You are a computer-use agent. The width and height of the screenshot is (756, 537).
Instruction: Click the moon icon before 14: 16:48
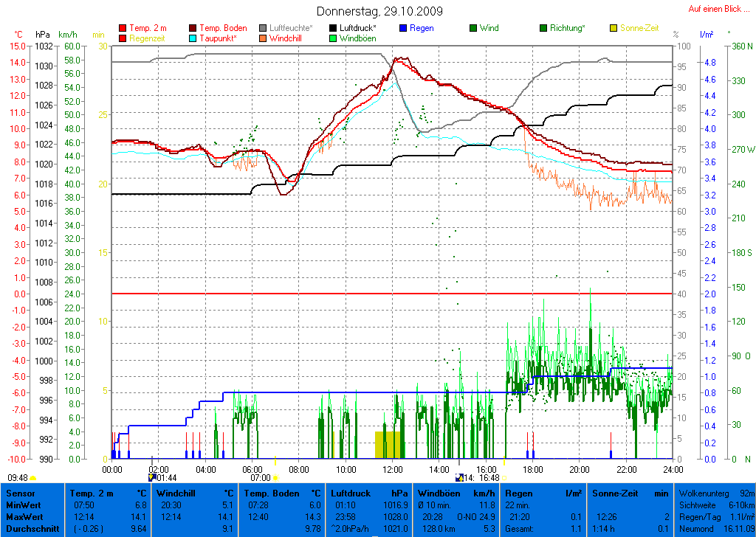coord(458,477)
